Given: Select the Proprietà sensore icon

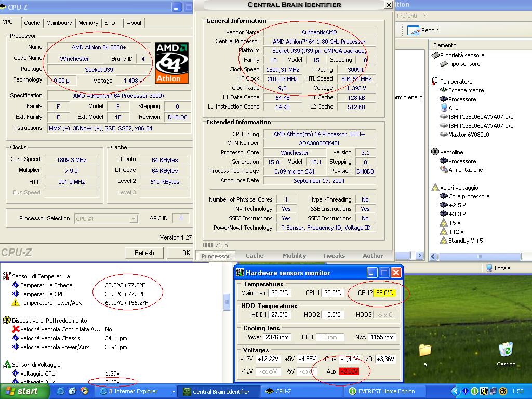Looking at the screenshot, I should click(435, 55).
